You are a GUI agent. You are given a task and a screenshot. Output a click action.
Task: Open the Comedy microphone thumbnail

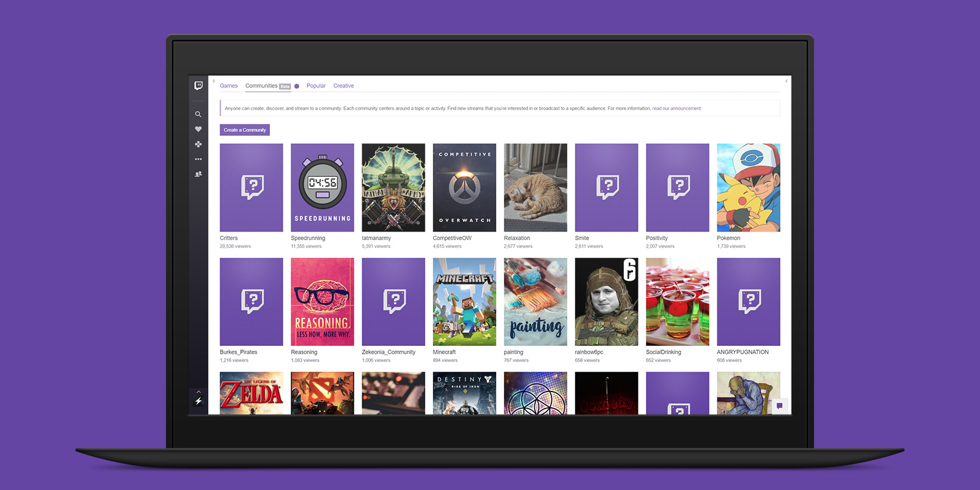point(607,393)
